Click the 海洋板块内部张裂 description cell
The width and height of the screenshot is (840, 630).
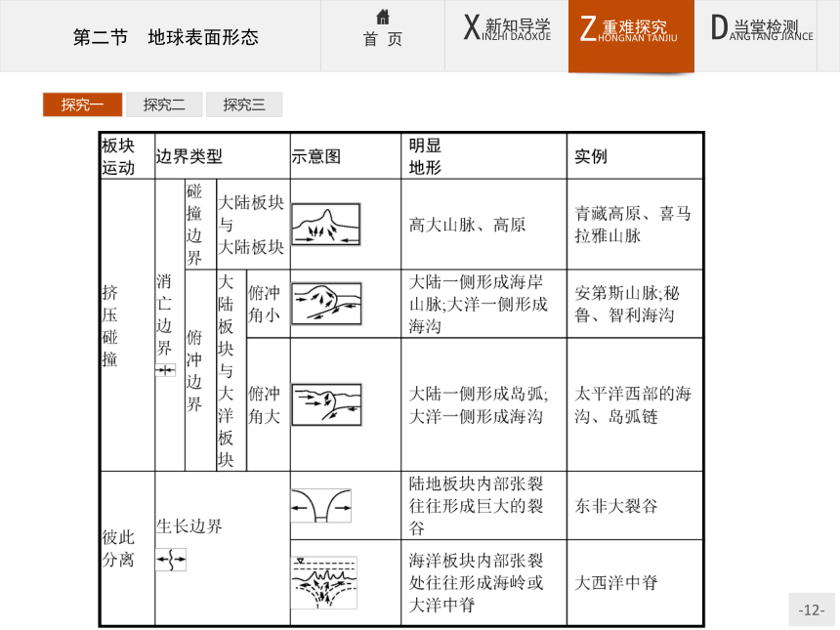(483, 582)
